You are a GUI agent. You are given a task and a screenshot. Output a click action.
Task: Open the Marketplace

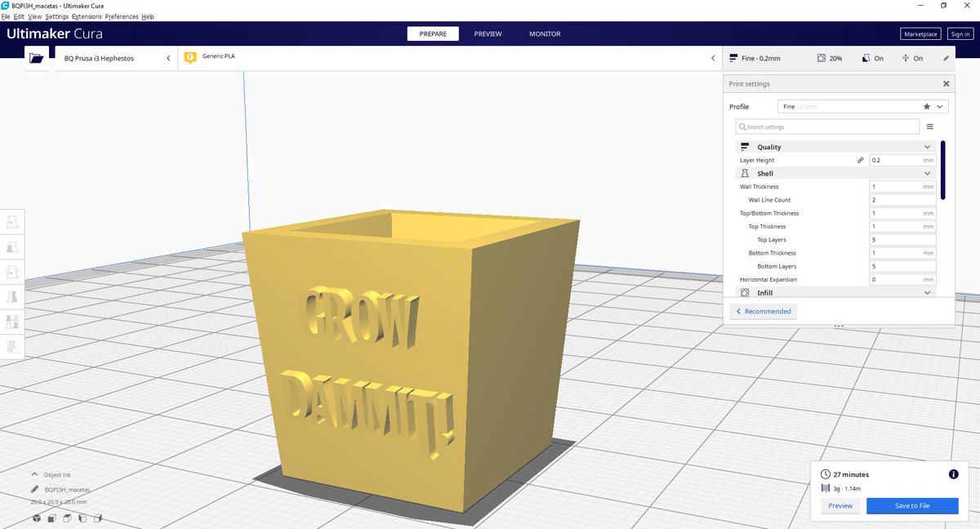click(921, 33)
